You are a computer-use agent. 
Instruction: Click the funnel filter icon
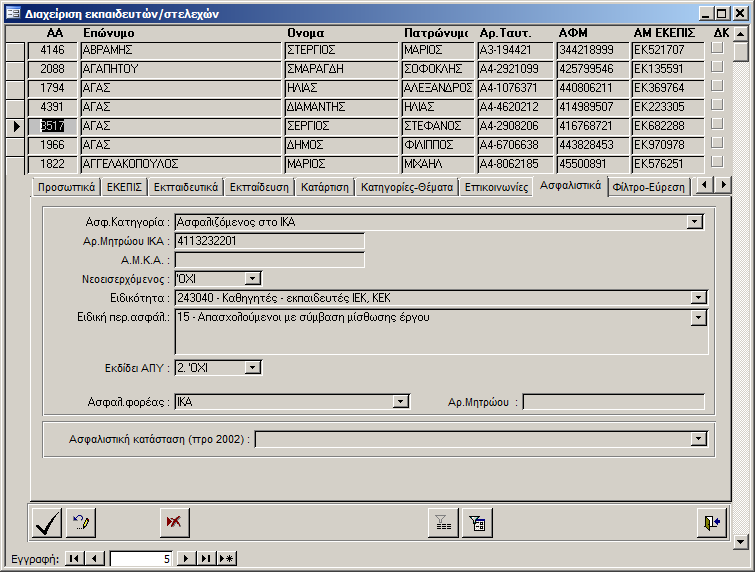441,521
